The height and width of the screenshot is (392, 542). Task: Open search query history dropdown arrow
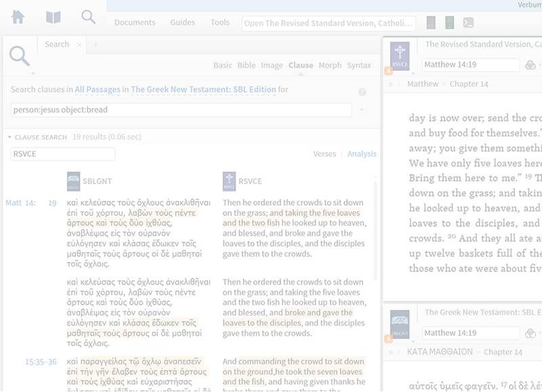pos(362,110)
